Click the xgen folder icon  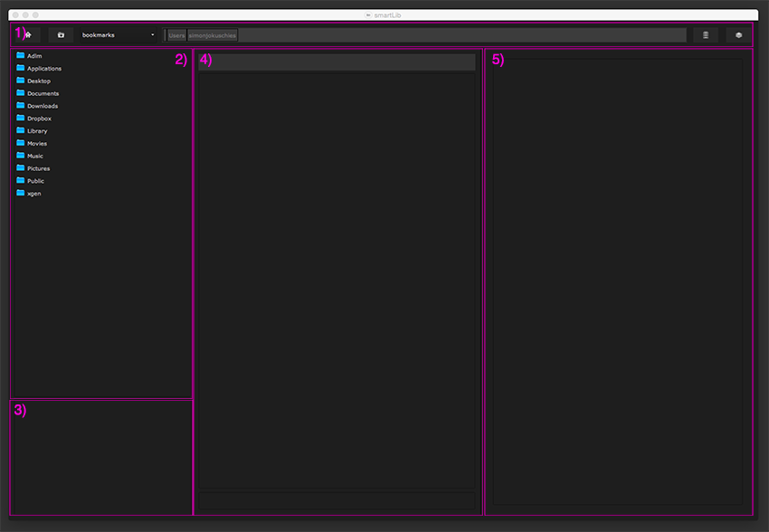[20, 193]
